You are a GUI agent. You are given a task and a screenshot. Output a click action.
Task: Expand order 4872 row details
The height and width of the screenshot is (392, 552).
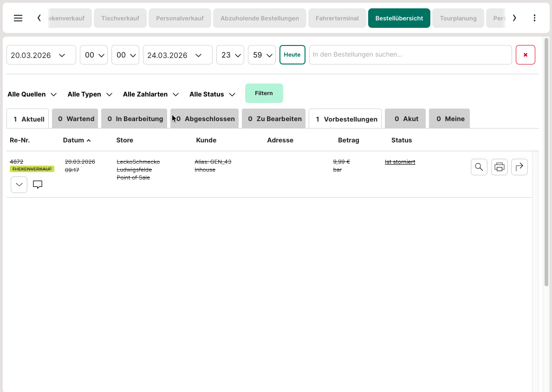click(x=19, y=185)
